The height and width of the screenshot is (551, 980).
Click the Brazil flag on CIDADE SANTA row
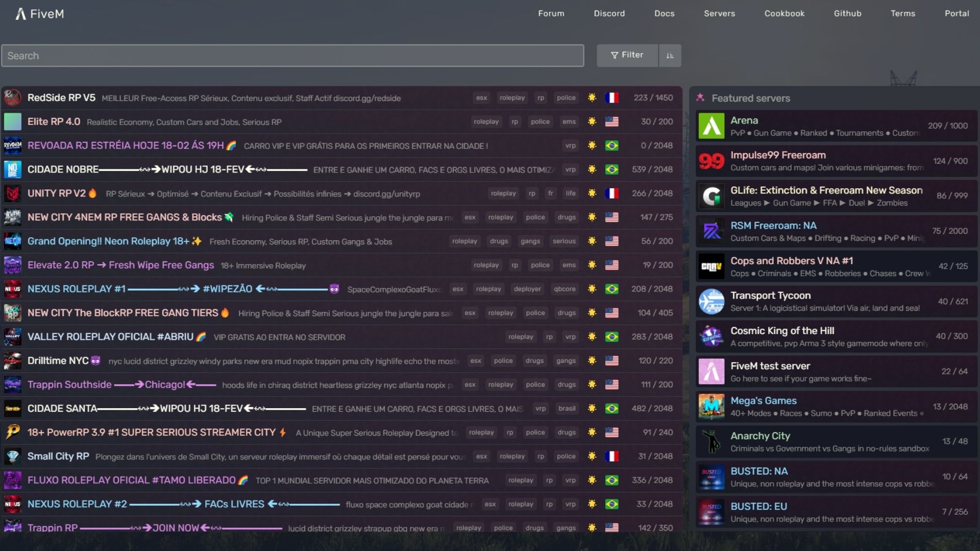(611, 409)
